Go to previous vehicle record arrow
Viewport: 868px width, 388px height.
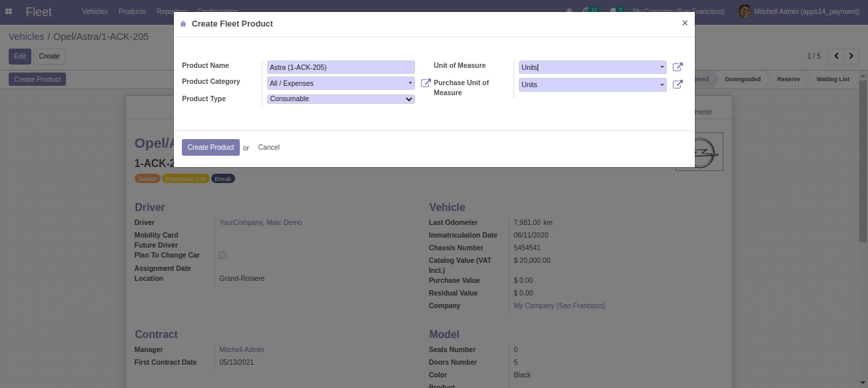[x=835, y=56]
